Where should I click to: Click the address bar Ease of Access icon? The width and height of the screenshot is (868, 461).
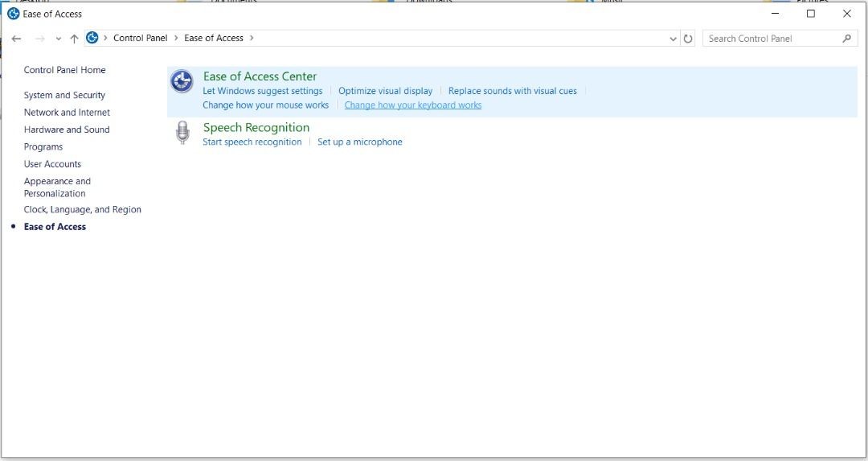[92, 38]
